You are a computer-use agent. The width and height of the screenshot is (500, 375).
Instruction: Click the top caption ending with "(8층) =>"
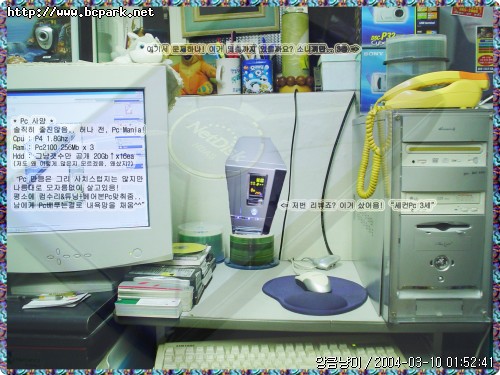(x=254, y=49)
